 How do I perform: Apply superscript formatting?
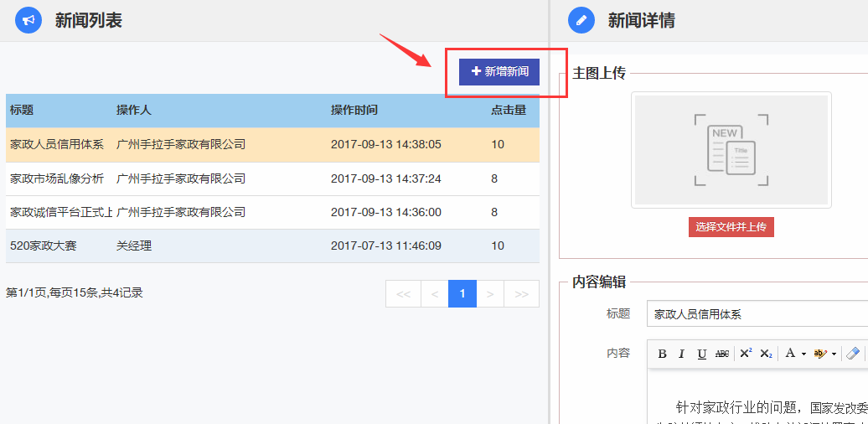coord(747,354)
